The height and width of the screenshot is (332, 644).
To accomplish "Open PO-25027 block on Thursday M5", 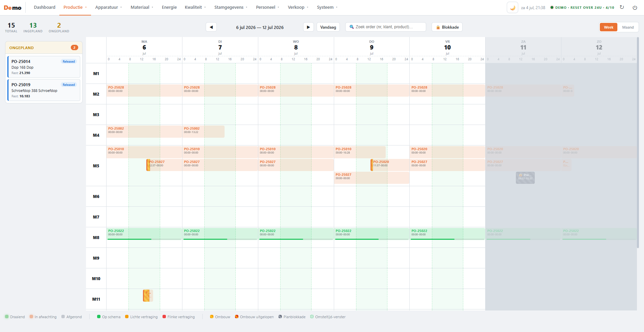I will point(372,178).
